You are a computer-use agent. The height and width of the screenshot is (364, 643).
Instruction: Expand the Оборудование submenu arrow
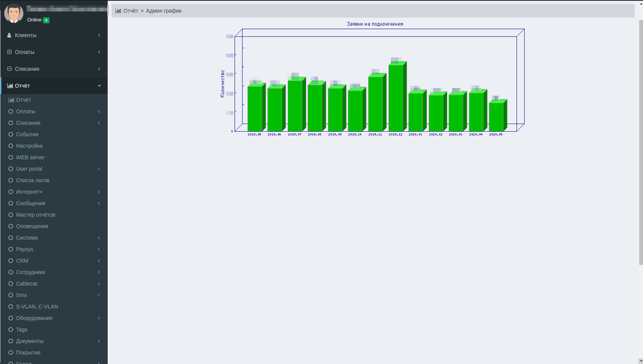click(x=99, y=318)
